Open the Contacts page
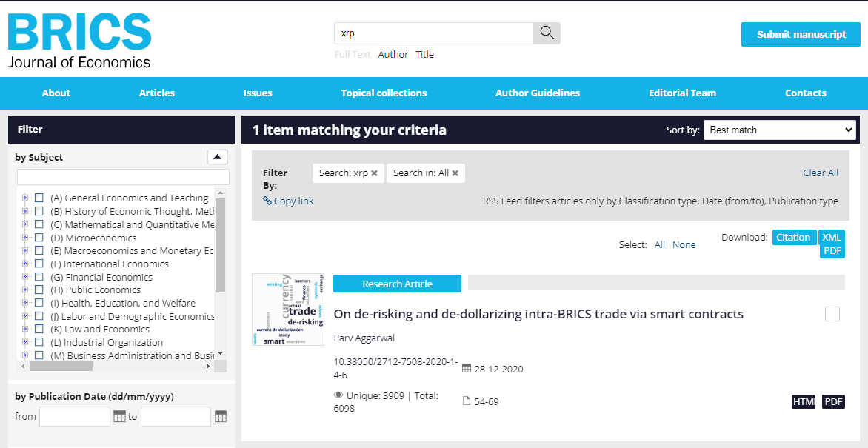868x448 pixels. (806, 93)
